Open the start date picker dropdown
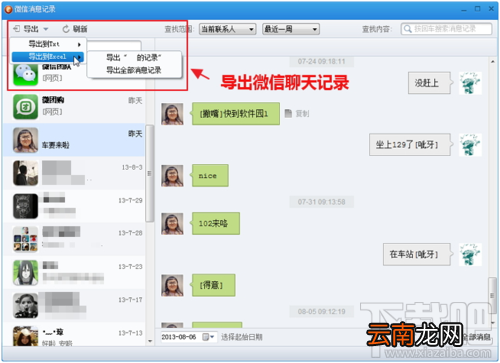Image resolution: width=500 pixels, height=363 pixels. click(x=209, y=337)
